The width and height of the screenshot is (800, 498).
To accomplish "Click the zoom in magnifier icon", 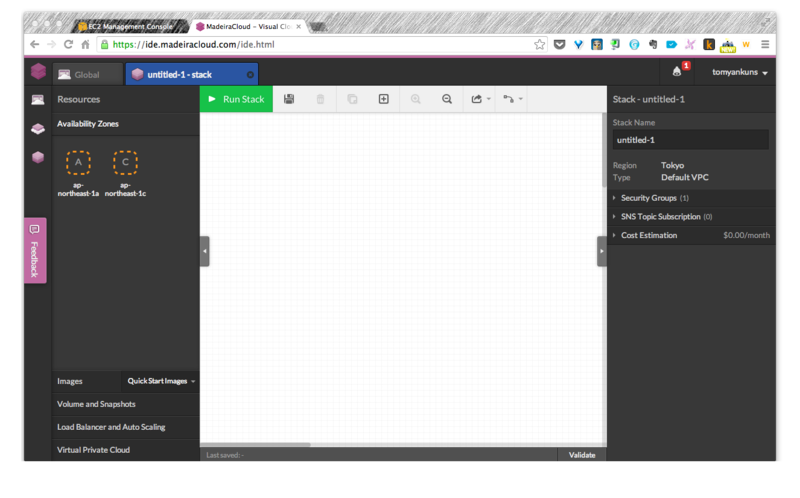I will coord(416,99).
